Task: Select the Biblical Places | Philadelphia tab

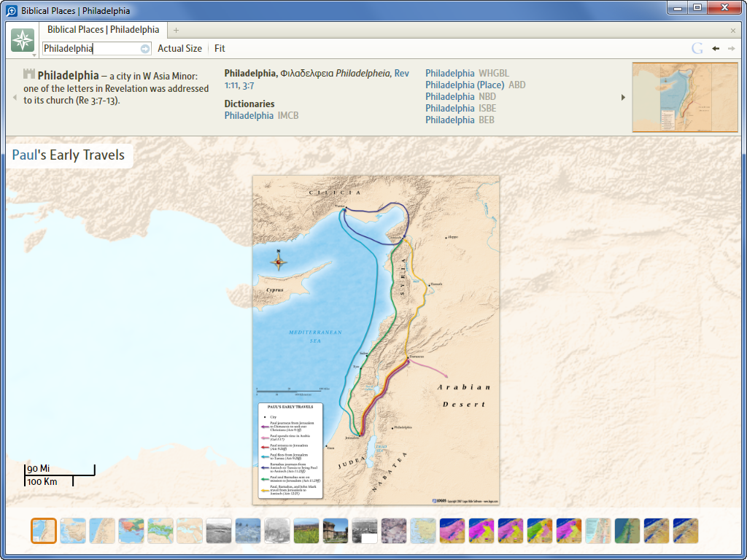Action: point(103,29)
